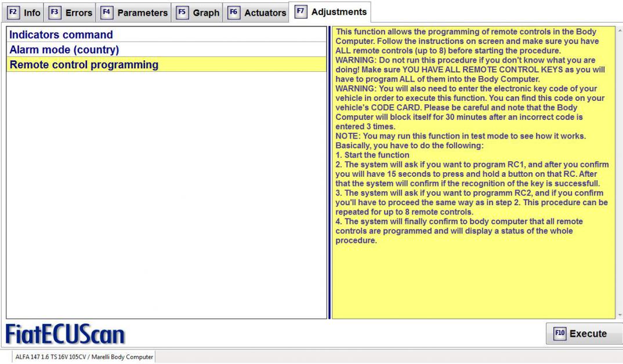Select Alarm mode (country) entry
Image resolution: width=623 pixels, height=364 pixels.
(166, 50)
